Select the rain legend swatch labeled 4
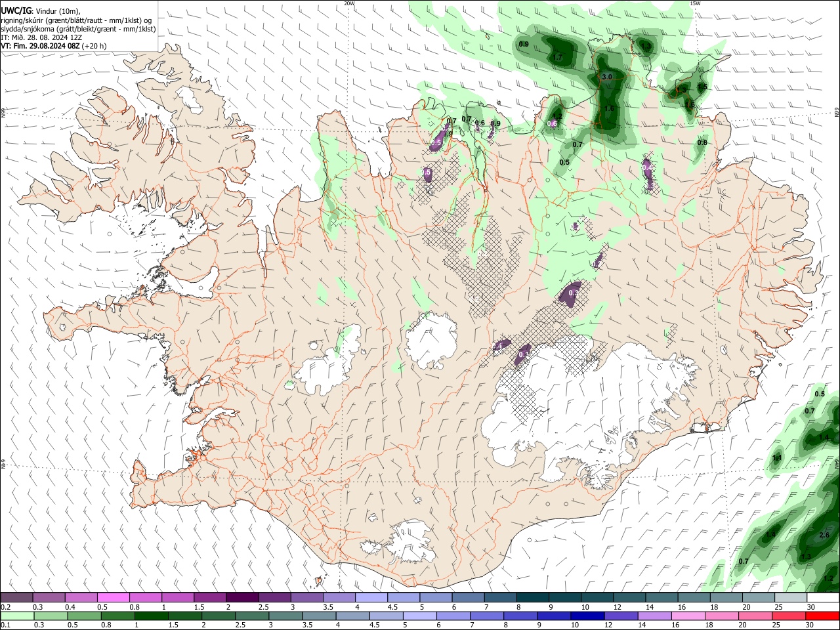Screen dimensions: 840x630 352,616
